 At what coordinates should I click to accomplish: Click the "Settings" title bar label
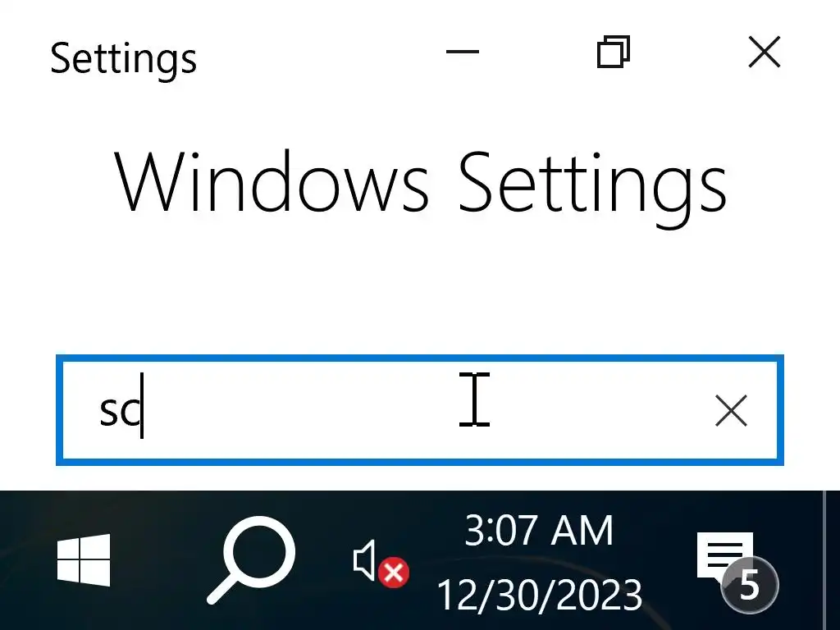tap(123, 58)
